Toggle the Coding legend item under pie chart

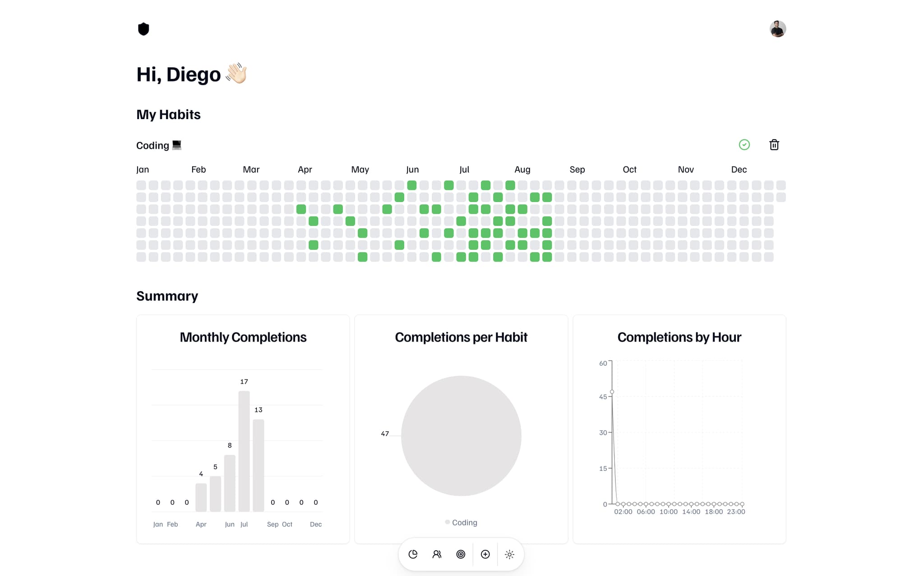[x=461, y=522]
